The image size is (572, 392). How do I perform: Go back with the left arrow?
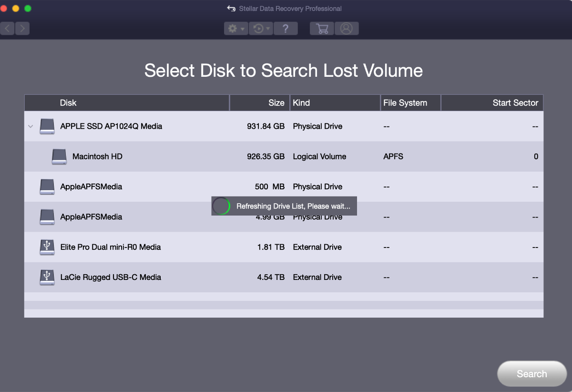(7, 29)
